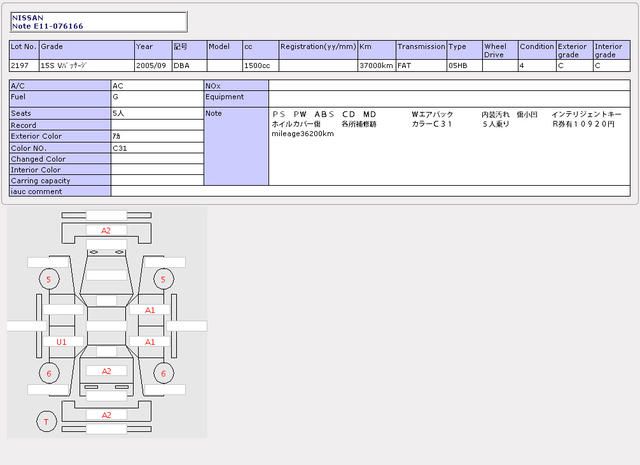Click the A1 mark on the right front door
The width and height of the screenshot is (640, 465).
(x=150, y=310)
